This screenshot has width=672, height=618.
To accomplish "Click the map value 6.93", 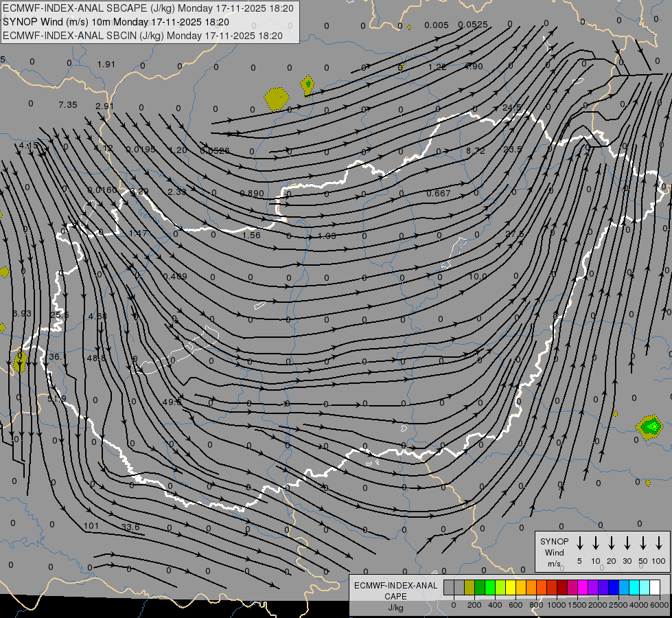I will 22,314.
